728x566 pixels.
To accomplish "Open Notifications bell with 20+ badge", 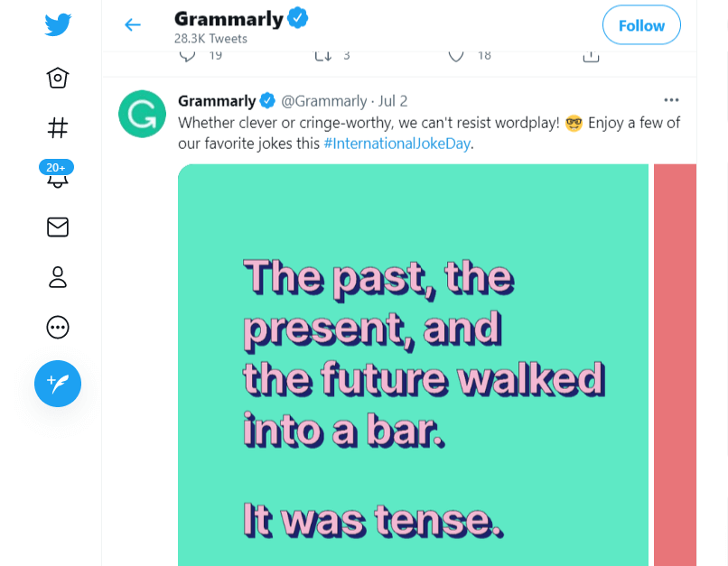I will click(x=57, y=176).
